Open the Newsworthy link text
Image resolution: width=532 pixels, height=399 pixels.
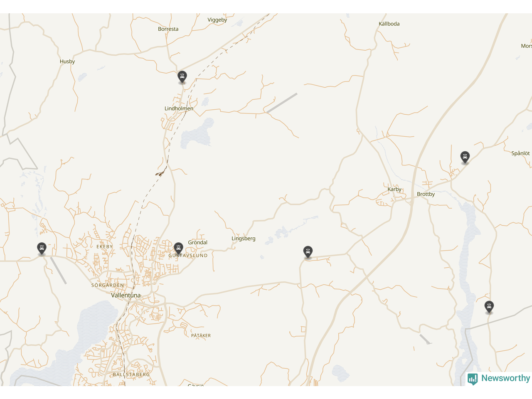point(505,378)
